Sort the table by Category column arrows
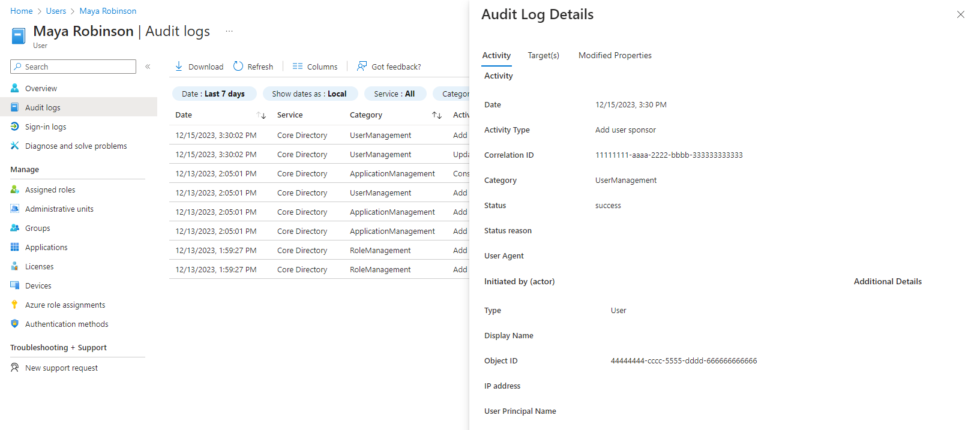 coord(437,115)
